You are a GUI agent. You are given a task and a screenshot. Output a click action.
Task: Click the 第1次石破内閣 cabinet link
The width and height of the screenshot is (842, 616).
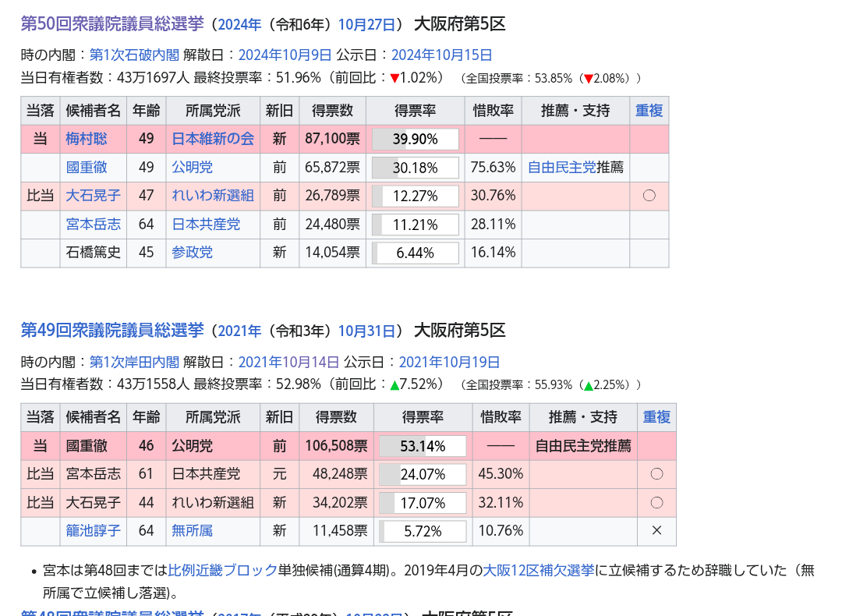pyautogui.click(x=134, y=55)
